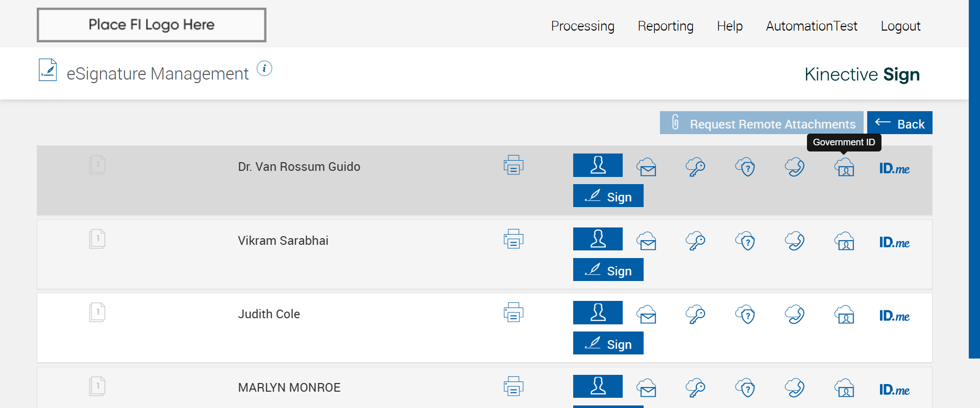The width and height of the screenshot is (980, 408).
Task: Go back using the Back button
Action: (x=899, y=123)
